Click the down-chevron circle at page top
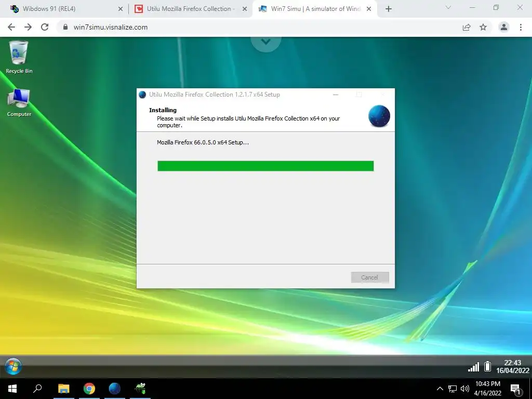The image size is (532, 399). pos(266,42)
